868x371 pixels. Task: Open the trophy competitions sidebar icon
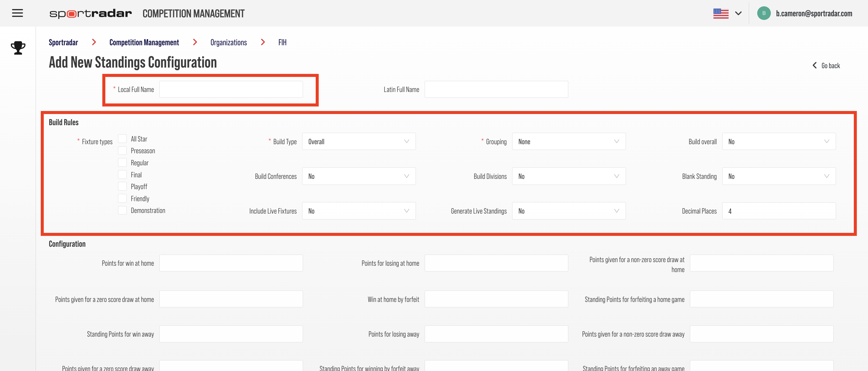tap(18, 47)
